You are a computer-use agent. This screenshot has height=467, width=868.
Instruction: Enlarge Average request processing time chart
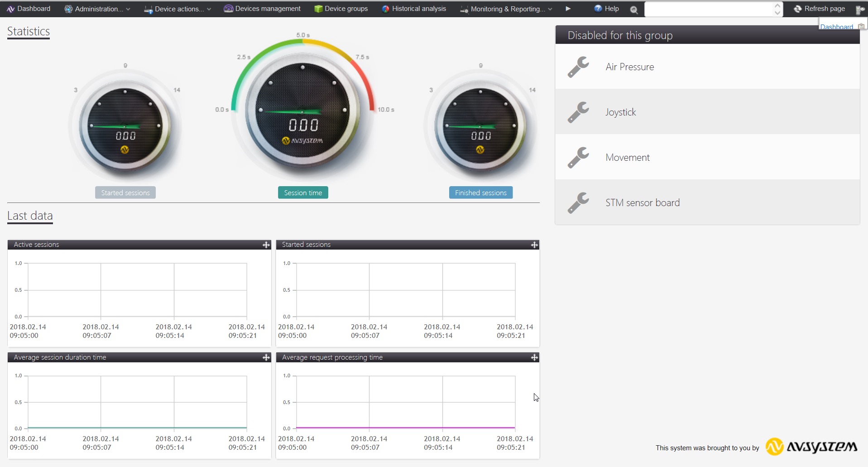(534, 357)
